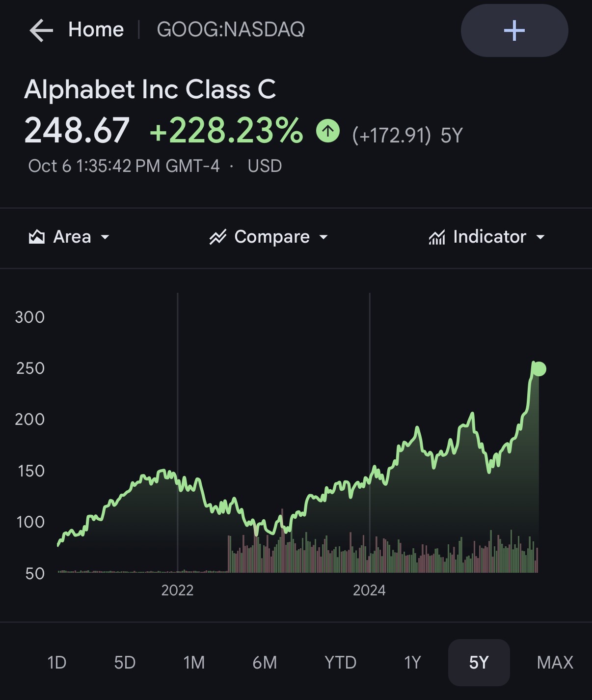
Task: Go to Home link
Action: [96, 29]
